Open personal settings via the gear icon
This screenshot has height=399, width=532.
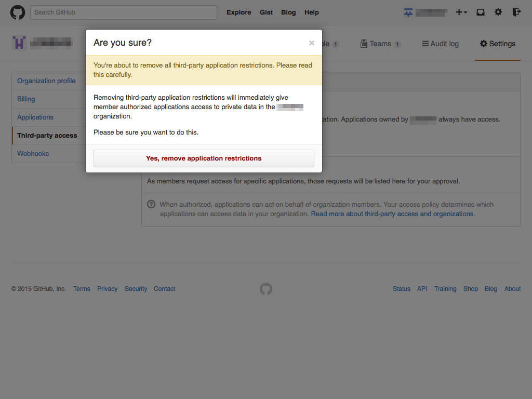click(x=498, y=12)
